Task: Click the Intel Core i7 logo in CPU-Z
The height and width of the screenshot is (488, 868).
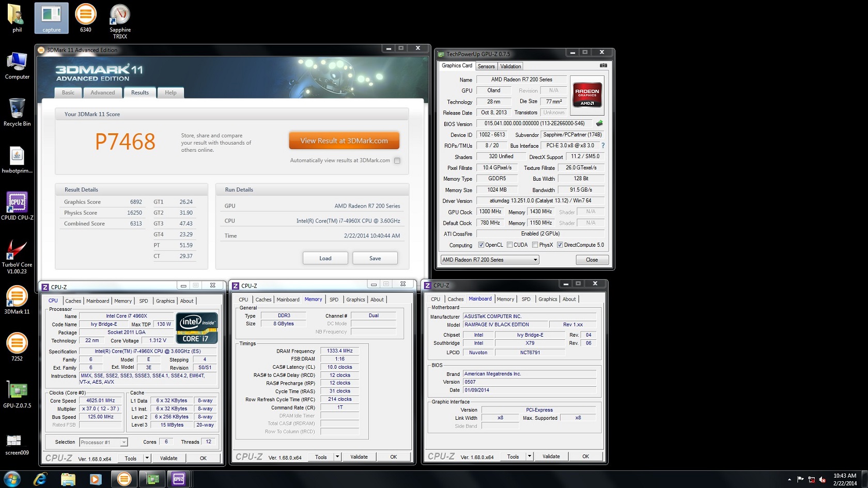Action: pyautogui.click(x=197, y=328)
